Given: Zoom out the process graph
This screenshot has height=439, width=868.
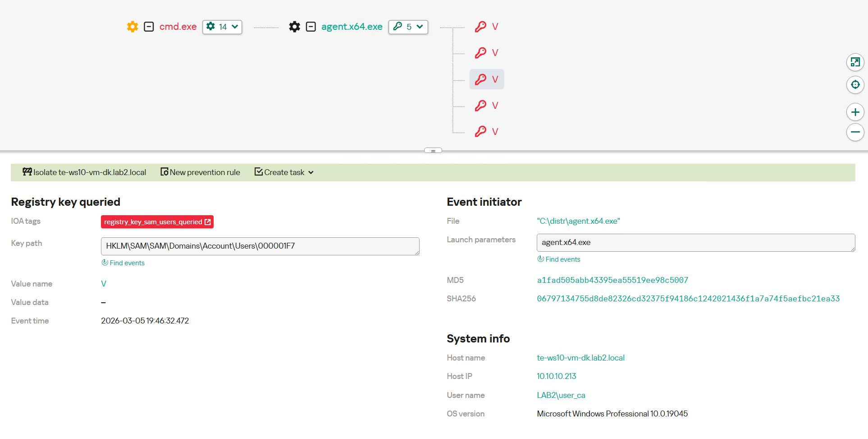Looking at the screenshot, I should (855, 132).
